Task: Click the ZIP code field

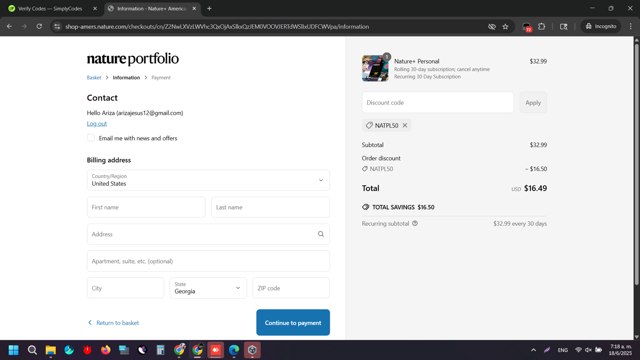Action: coord(291,288)
